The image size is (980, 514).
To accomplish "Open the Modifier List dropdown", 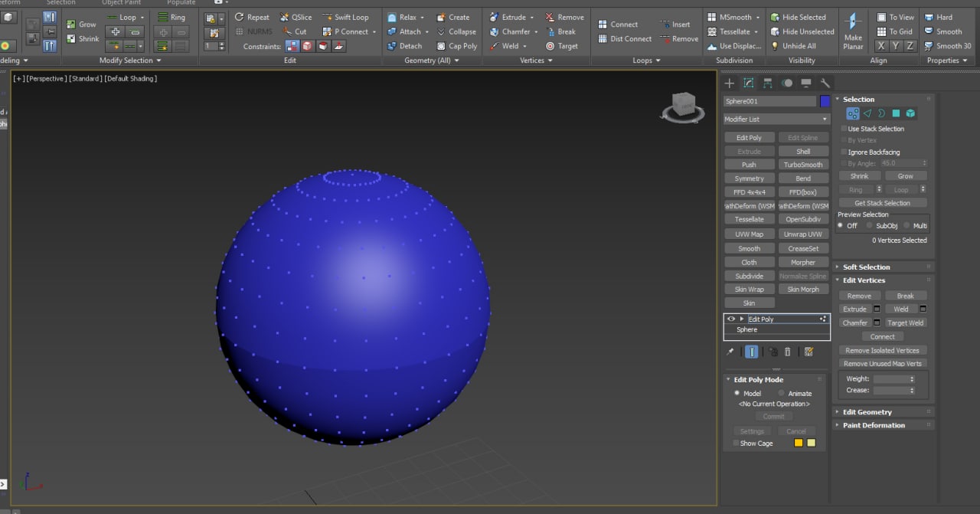I will coord(776,119).
